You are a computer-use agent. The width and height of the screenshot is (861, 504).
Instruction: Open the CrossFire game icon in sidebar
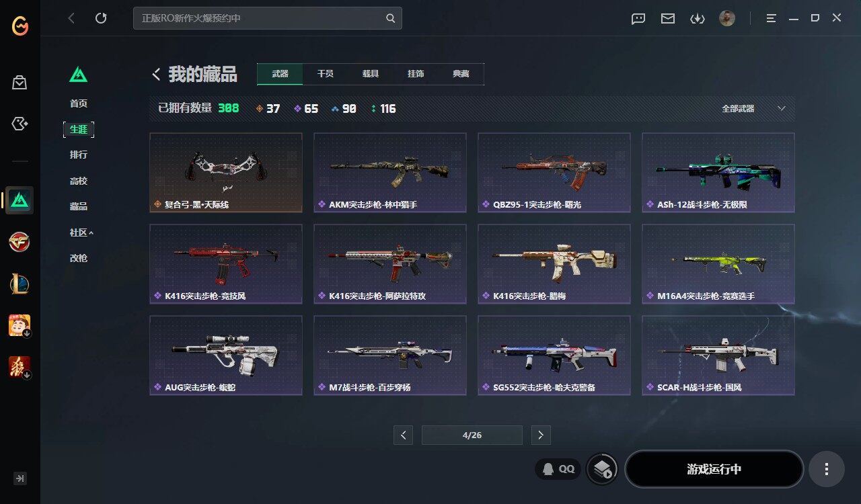(20, 241)
